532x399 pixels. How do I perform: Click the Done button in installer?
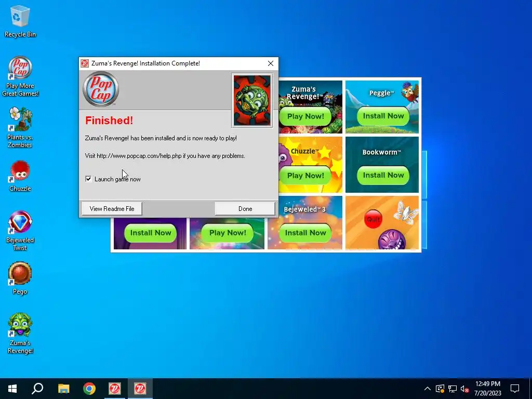[245, 209]
